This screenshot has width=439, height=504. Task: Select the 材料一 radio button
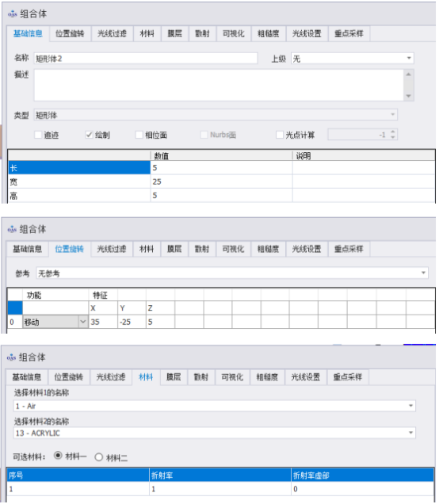point(58,456)
